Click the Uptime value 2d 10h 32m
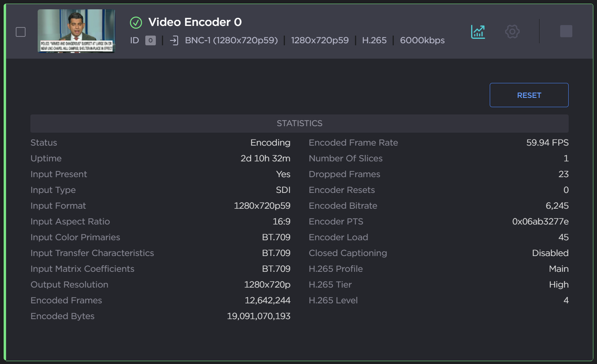The image size is (597, 364). (265, 159)
